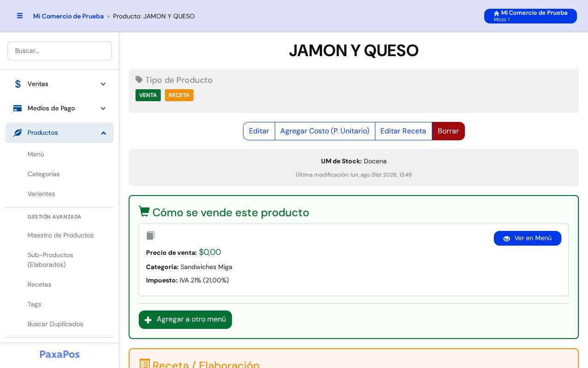Click the JAMON Y QUESO page title
Image resolution: width=588 pixels, height=368 pixels.
point(354,51)
